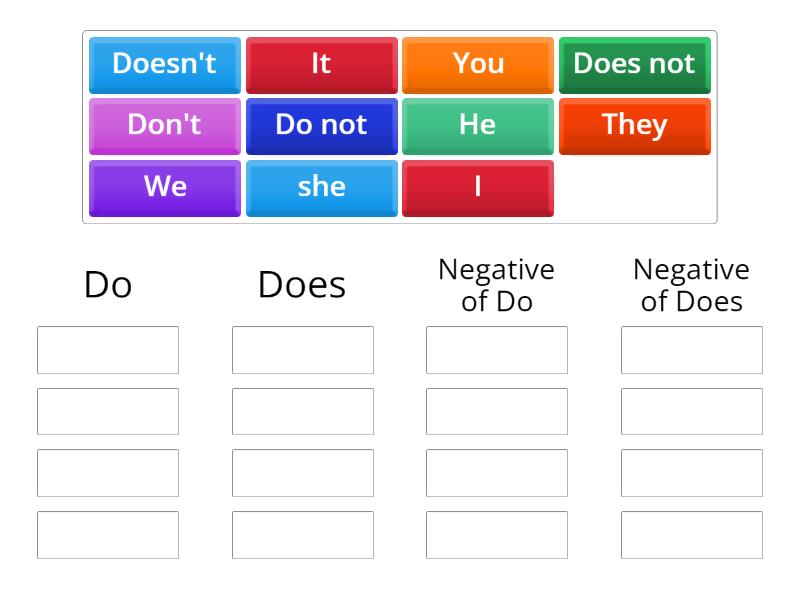800x600 pixels.
Task: Click the red "I" tile
Action: pyautogui.click(x=478, y=187)
